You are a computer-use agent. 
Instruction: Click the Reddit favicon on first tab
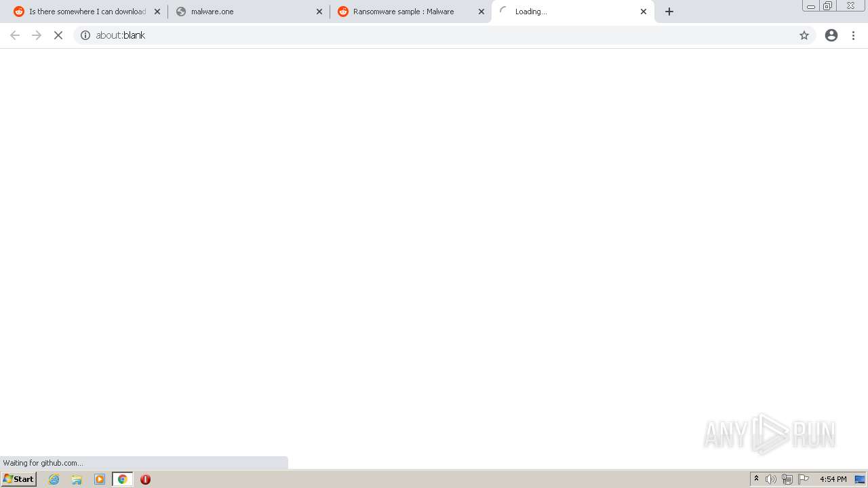(19, 12)
